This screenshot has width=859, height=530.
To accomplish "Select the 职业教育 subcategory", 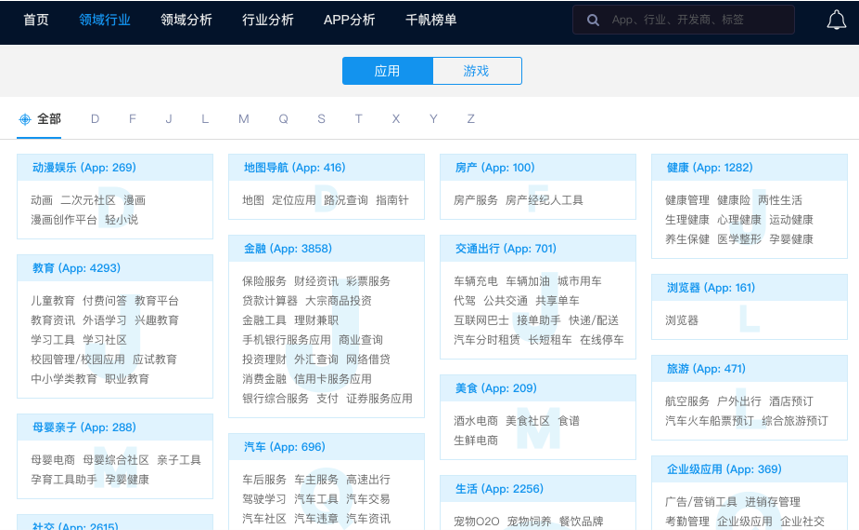I will click(x=127, y=379).
